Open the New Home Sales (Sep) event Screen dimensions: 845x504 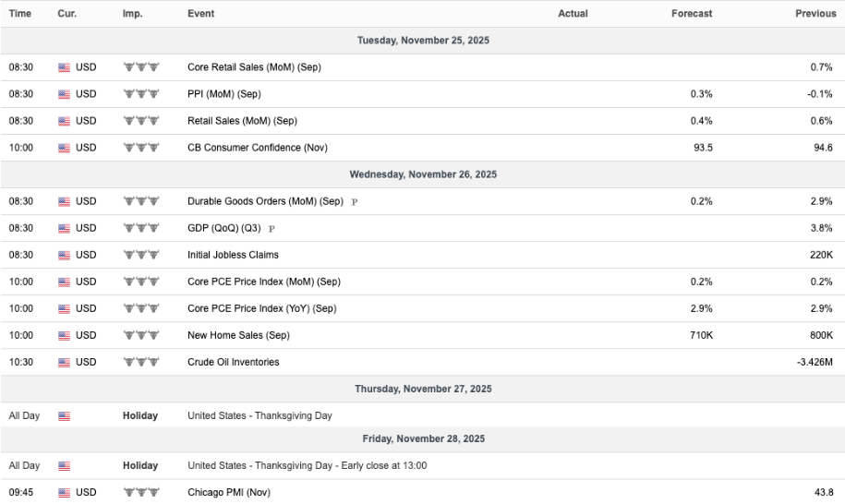point(238,335)
